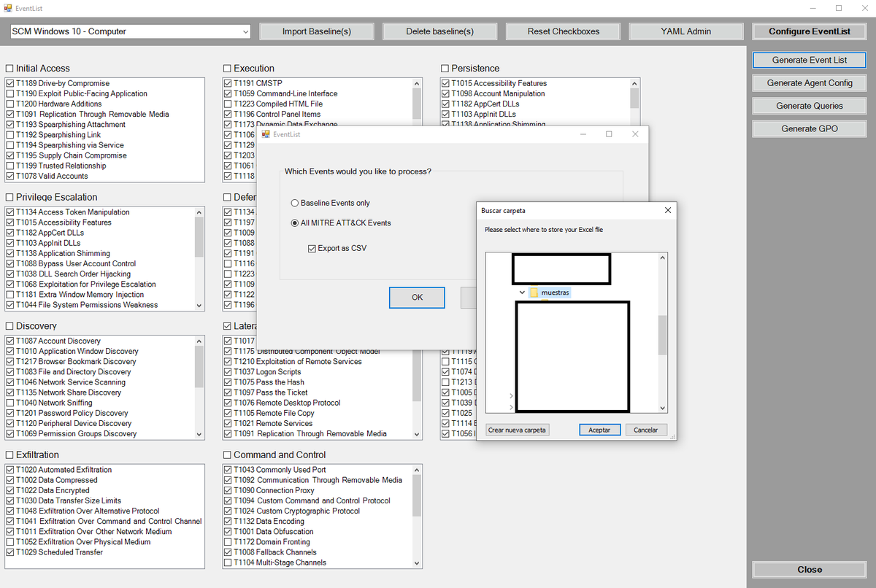
Task: Toggle T1134 Access Token Manipulation checkbox
Action: [x=10, y=212]
